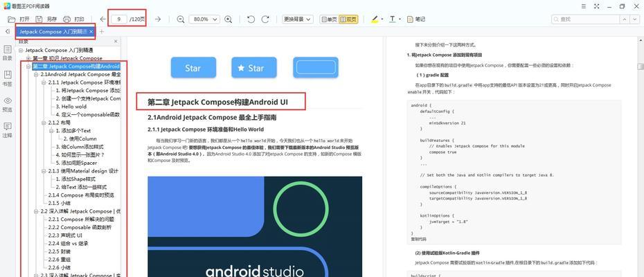Go to previous page with left arrow

coord(102,19)
